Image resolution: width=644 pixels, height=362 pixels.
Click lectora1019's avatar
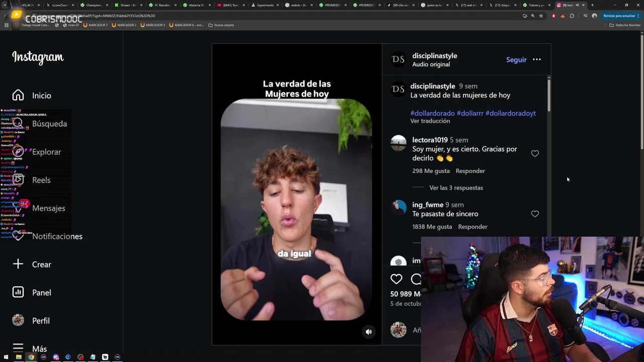(398, 143)
